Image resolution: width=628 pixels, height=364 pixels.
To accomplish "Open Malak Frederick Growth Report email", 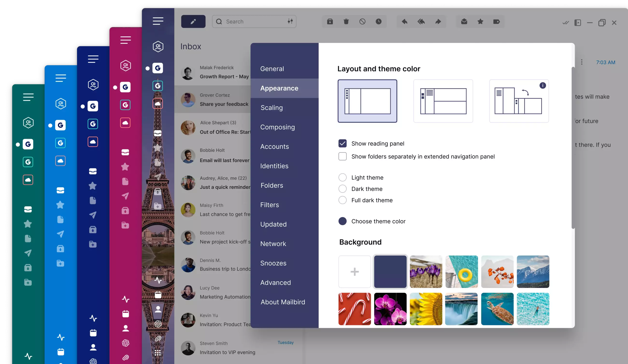I will point(213,72).
